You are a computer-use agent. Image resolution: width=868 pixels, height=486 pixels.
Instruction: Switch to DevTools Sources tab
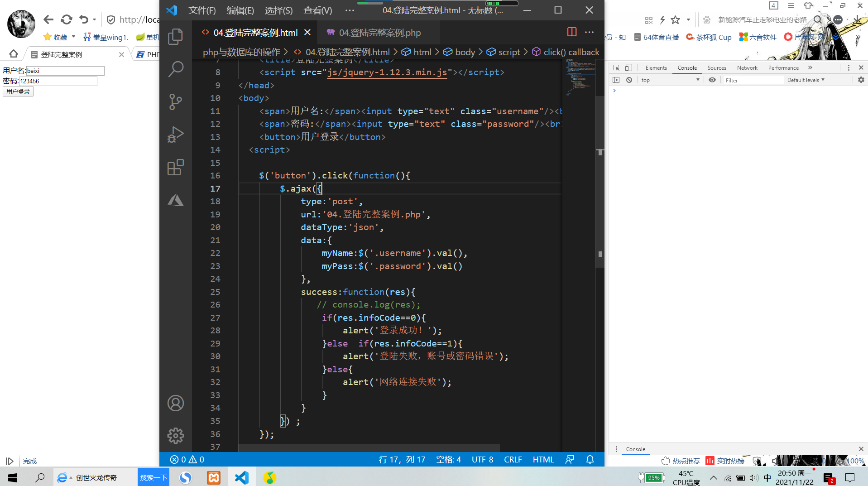click(717, 67)
